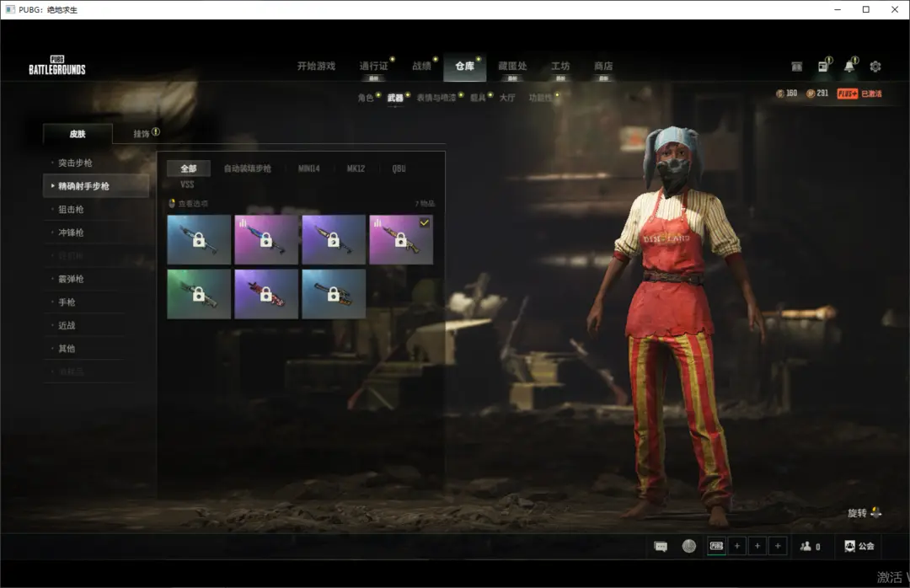This screenshot has height=588, width=910.
Task: Click the G-Coin balance 160
Action: pyautogui.click(x=786, y=94)
